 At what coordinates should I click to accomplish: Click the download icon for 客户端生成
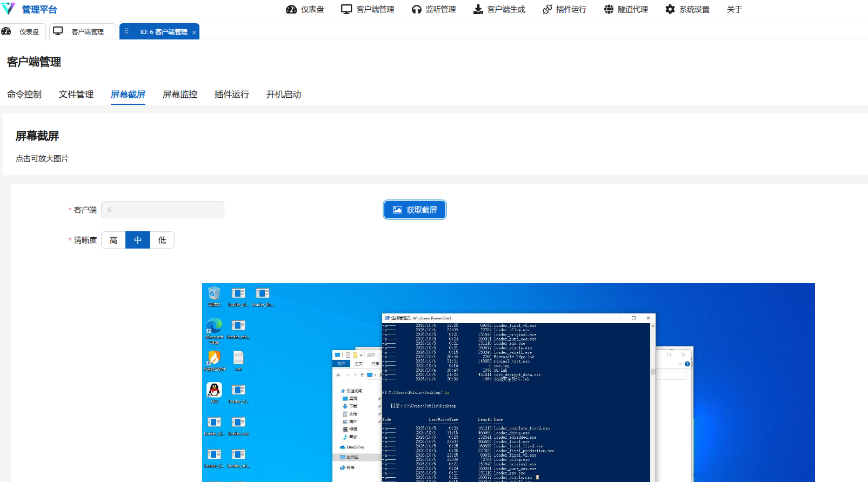[x=478, y=9]
